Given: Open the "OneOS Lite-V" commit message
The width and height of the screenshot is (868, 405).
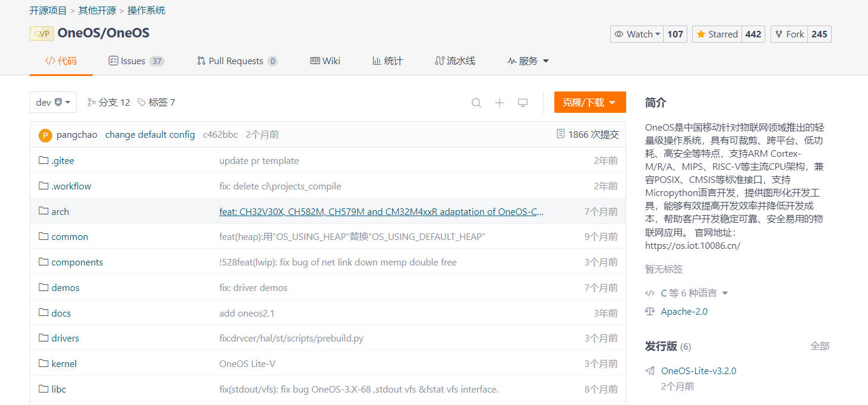Looking at the screenshot, I should (247, 364).
